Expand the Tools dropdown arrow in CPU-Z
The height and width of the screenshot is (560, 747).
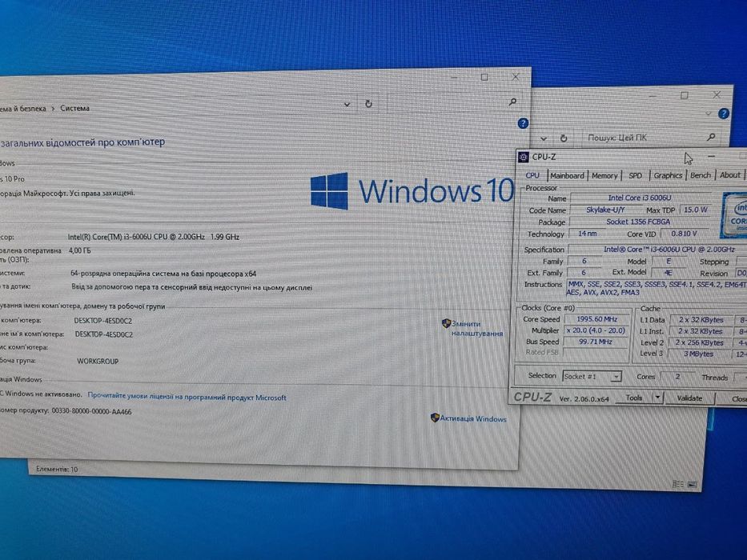click(658, 398)
